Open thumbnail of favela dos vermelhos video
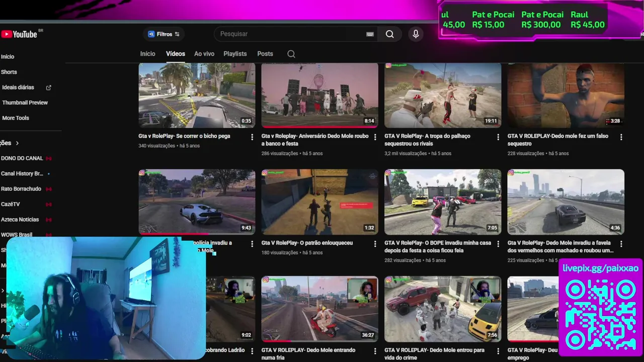 coord(566,202)
